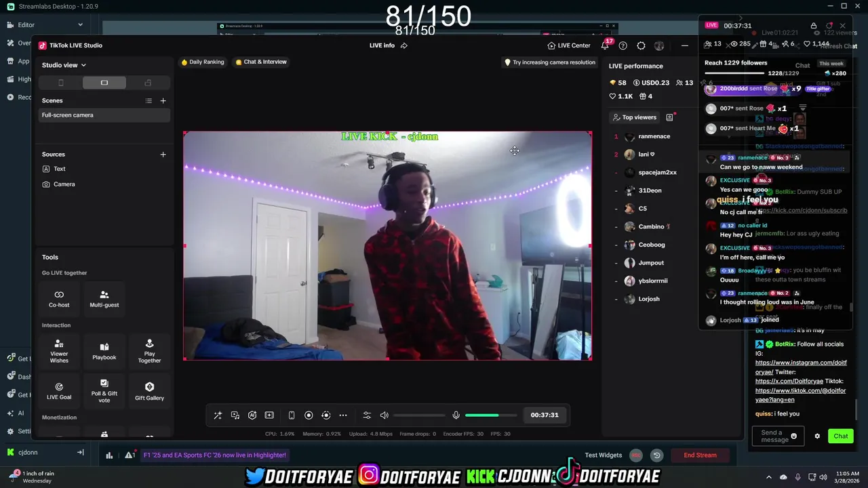Image resolution: width=868 pixels, height=488 pixels.
Task: Open the scenes list options icon
Action: pyautogui.click(x=149, y=100)
